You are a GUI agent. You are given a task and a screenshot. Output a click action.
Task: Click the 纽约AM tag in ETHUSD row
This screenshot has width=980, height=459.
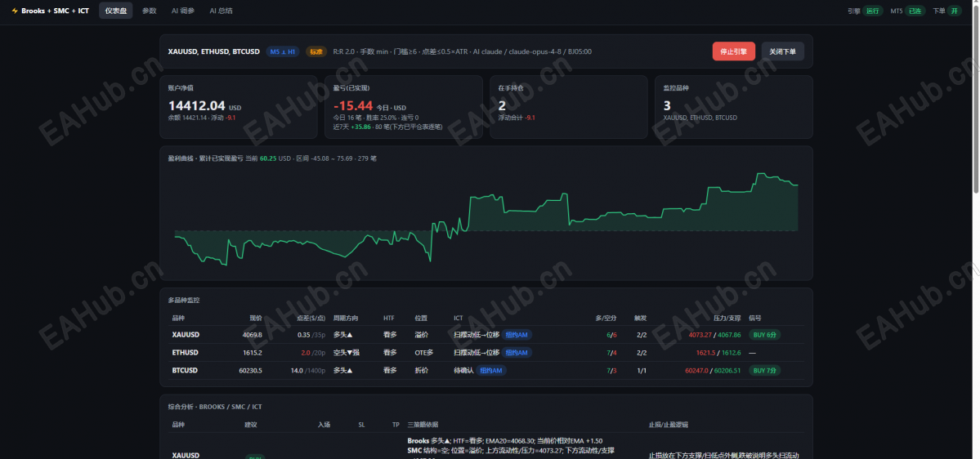tap(517, 353)
